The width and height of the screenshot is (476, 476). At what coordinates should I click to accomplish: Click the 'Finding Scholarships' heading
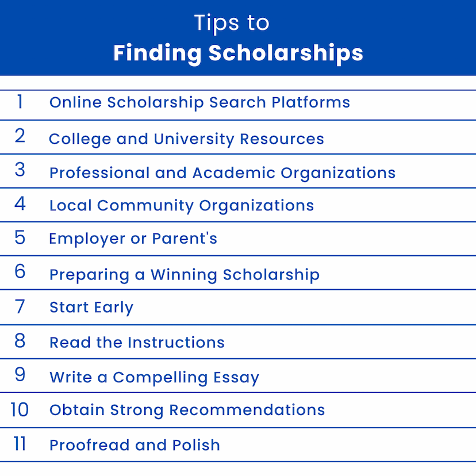point(238,53)
